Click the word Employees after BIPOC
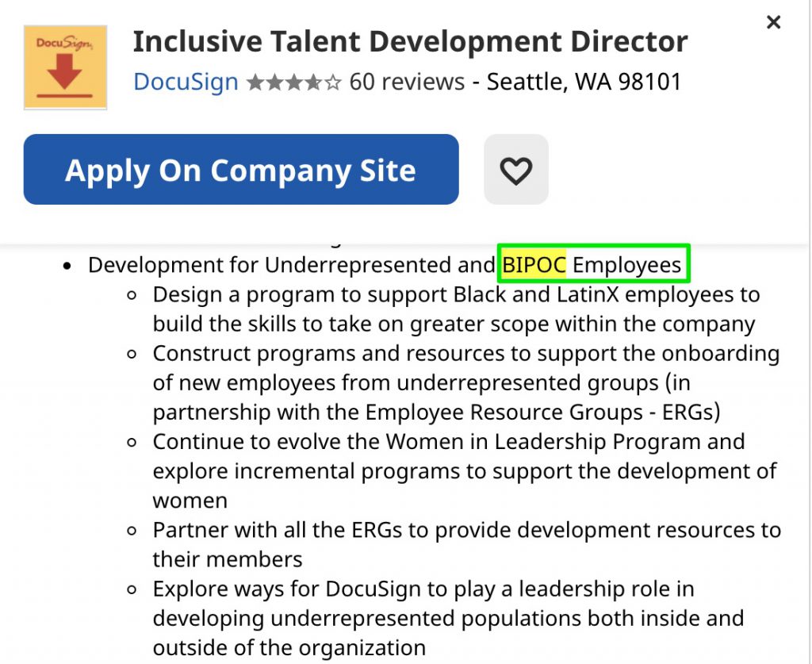This screenshot has height=664, width=812. point(626,265)
